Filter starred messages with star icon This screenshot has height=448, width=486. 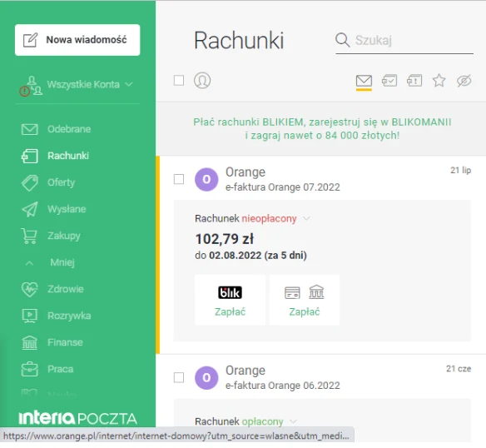(x=439, y=81)
